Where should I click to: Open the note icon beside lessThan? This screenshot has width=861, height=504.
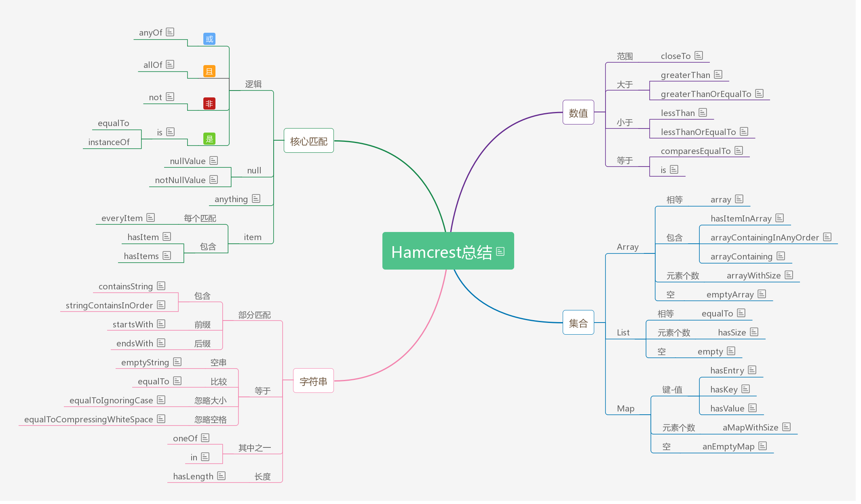[x=703, y=112]
